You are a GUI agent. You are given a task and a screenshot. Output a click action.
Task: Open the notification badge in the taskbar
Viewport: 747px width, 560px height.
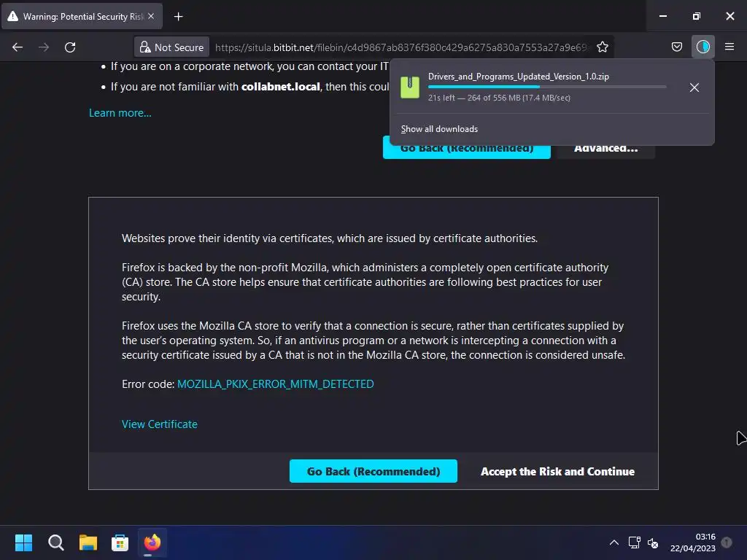pos(727,542)
